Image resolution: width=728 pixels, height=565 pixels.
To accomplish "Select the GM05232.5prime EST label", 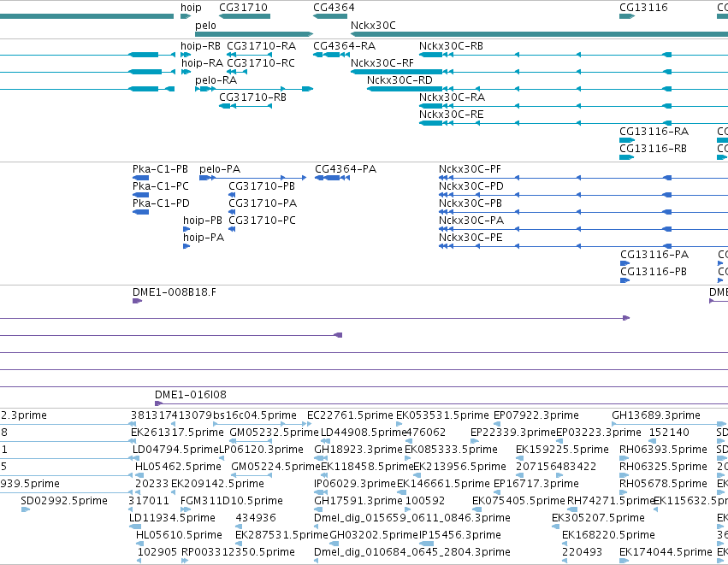I will coord(275,433).
